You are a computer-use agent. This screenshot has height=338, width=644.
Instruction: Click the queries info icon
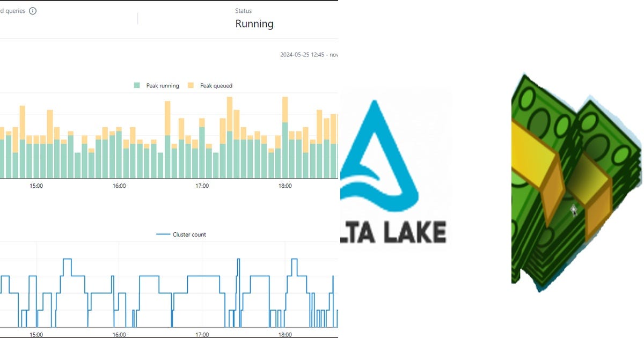click(32, 10)
